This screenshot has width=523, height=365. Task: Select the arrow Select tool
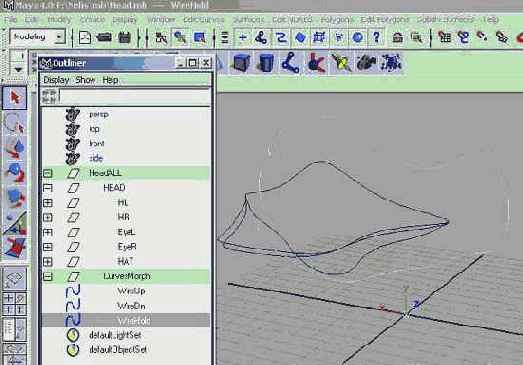tap(14, 98)
